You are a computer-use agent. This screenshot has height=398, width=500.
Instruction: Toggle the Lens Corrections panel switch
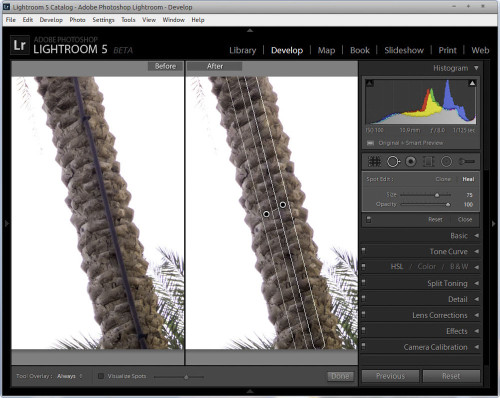click(364, 314)
